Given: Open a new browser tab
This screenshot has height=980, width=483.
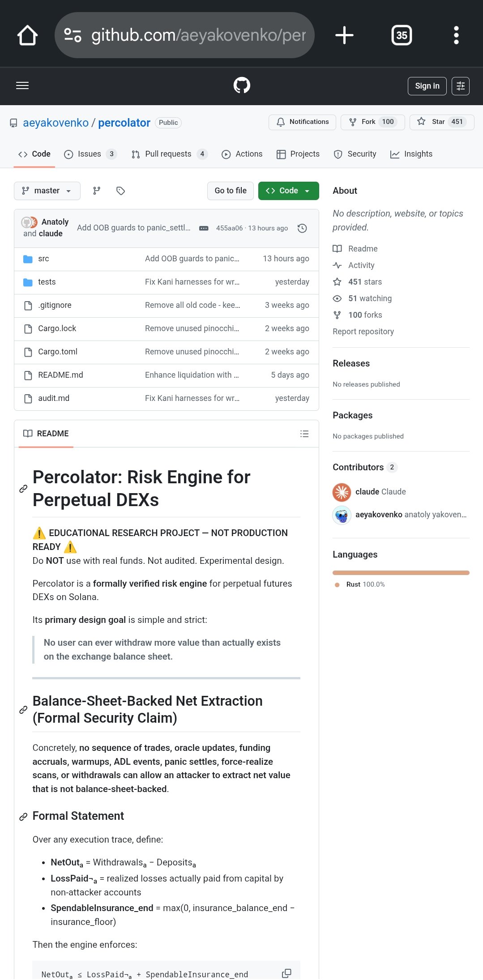Looking at the screenshot, I should (x=344, y=35).
